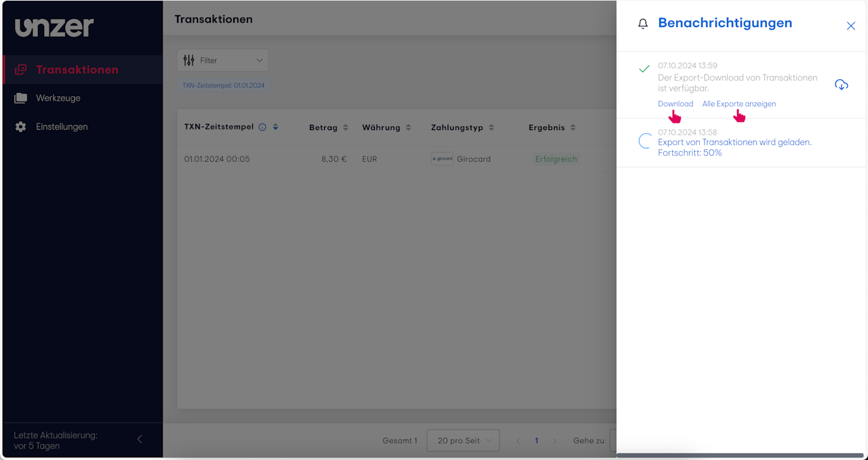The height and width of the screenshot is (460, 868).
Task: Click the Einstellungen gear icon
Action: click(20, 127)
